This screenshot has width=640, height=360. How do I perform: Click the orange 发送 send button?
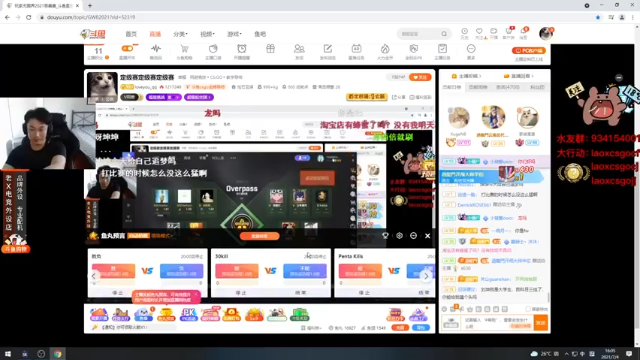coord(541,323)
